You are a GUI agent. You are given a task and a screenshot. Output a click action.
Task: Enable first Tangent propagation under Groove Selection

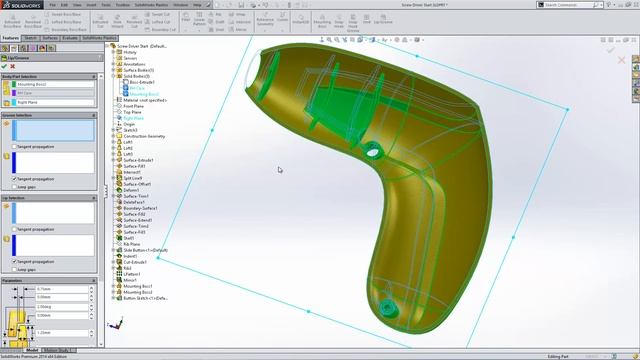point(14,146)
